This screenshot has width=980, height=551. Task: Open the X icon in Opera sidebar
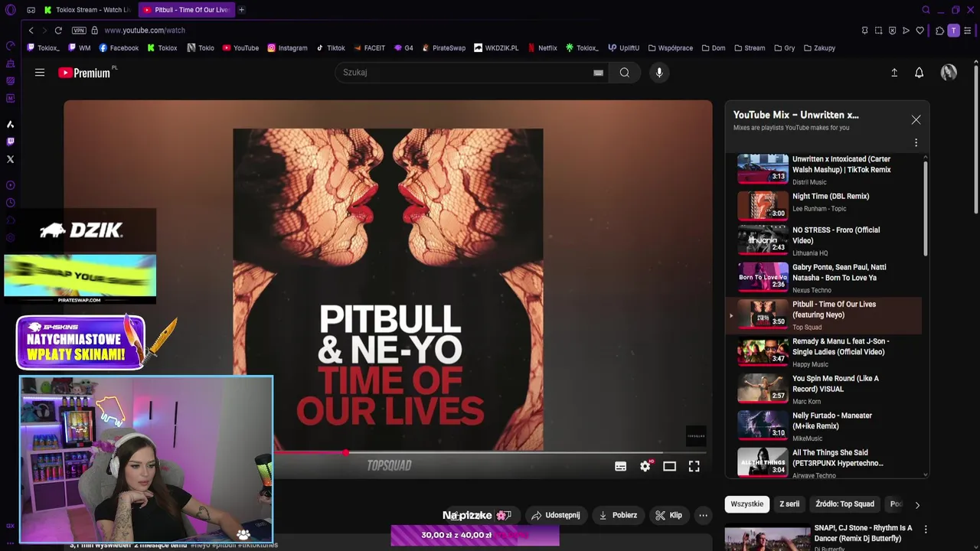(x=10, y=159)
